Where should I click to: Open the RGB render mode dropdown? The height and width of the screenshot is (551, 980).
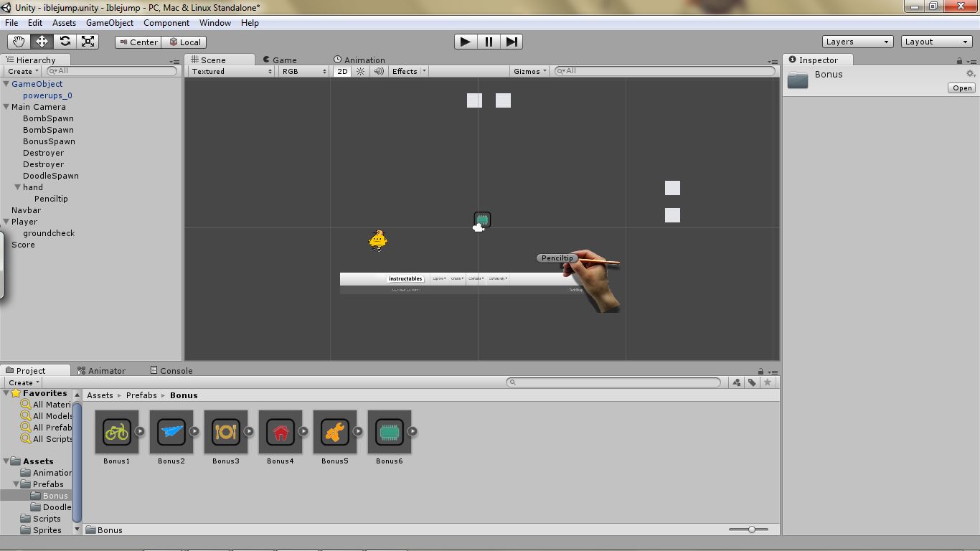[304, 71]
